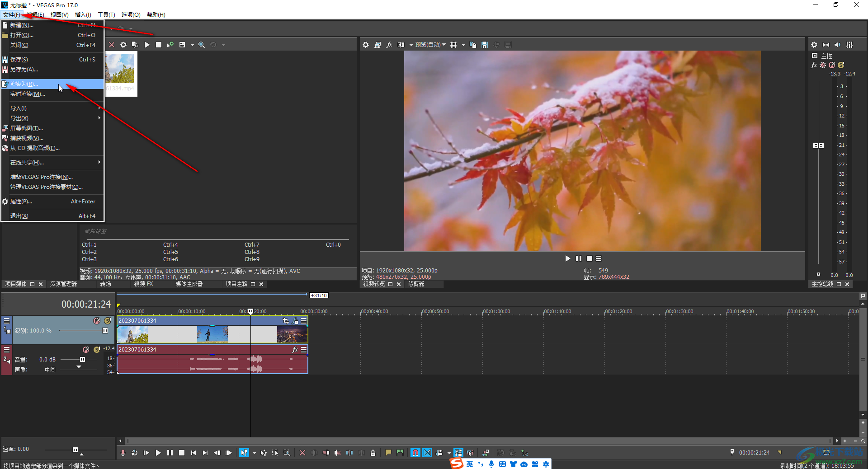This screenshot has height=469, width=868.
Task: Toggle grid overlay in preview toolbar
Action: [453, 45]
